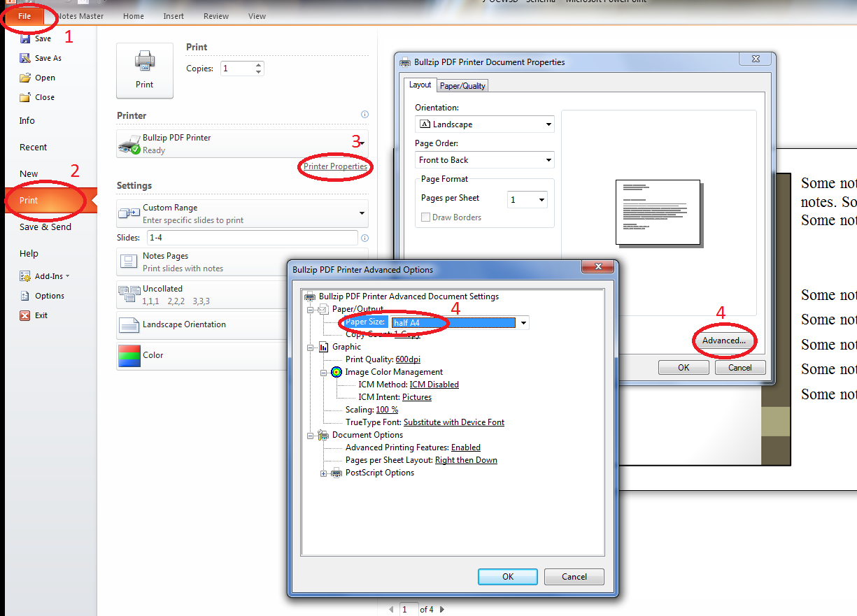Switch to the Review ribbon tab

216,16
